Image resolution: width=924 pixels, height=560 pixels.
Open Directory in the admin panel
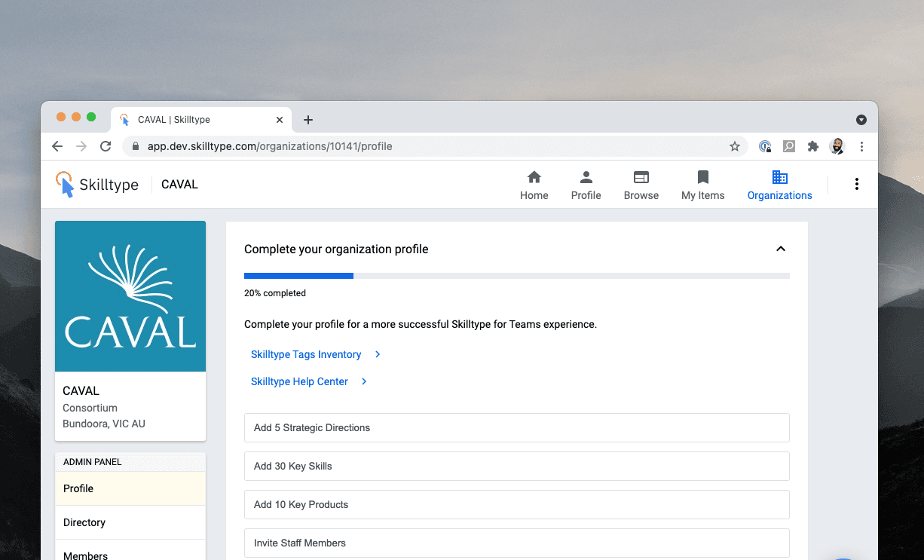pyautogui.click(x=130, y=522)
